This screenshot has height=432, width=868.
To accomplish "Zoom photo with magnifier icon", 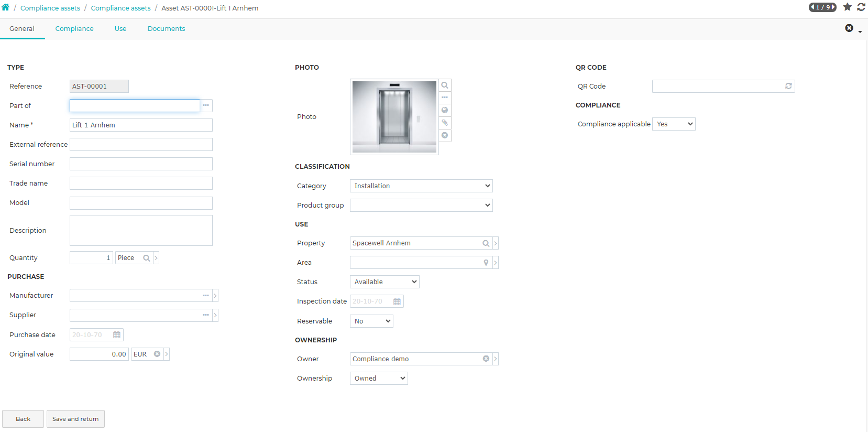I will point(445,85).
